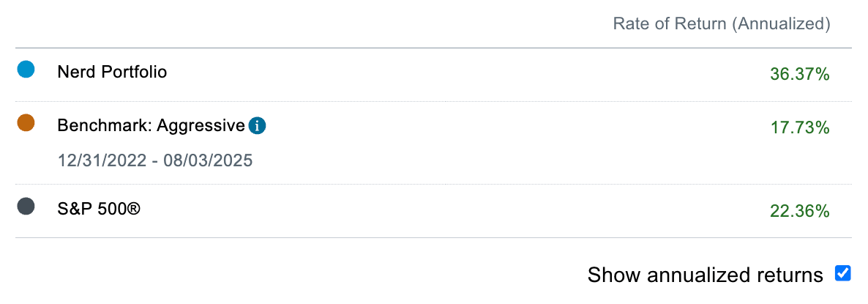Uncheck the Show annualized returns checkbox
Image resolution: width=868 pixels, height=304 pixels.
pyautogui.click(x=842, y=273)
